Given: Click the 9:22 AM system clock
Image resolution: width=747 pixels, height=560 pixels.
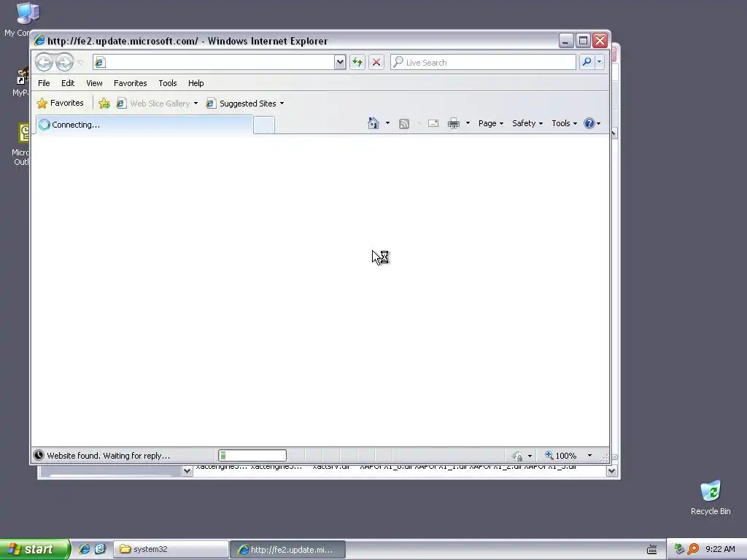Looking at the screenshot, I should pyautogui.click(x=720, y=549).
